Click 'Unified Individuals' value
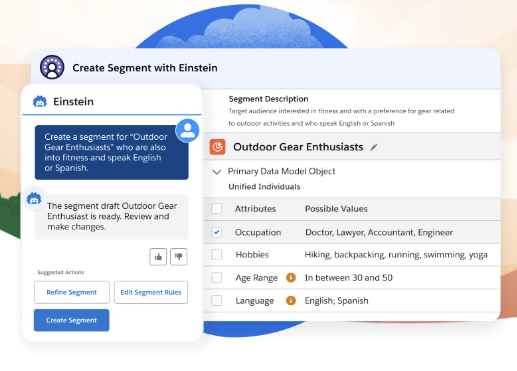 (264, 187)
